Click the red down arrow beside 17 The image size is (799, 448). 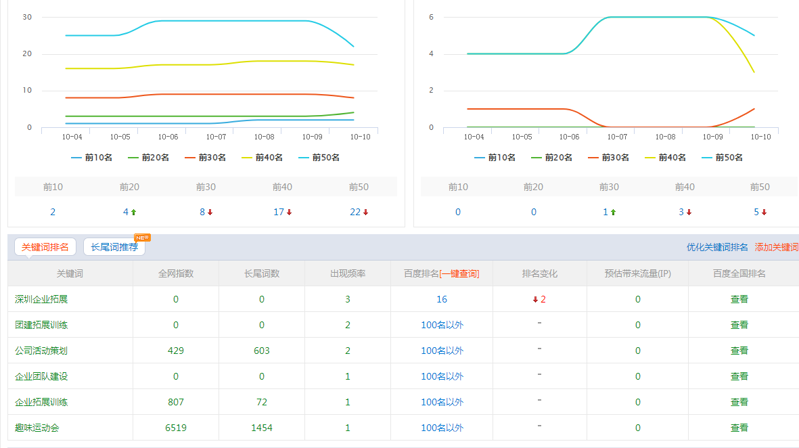tap(289, 212)
